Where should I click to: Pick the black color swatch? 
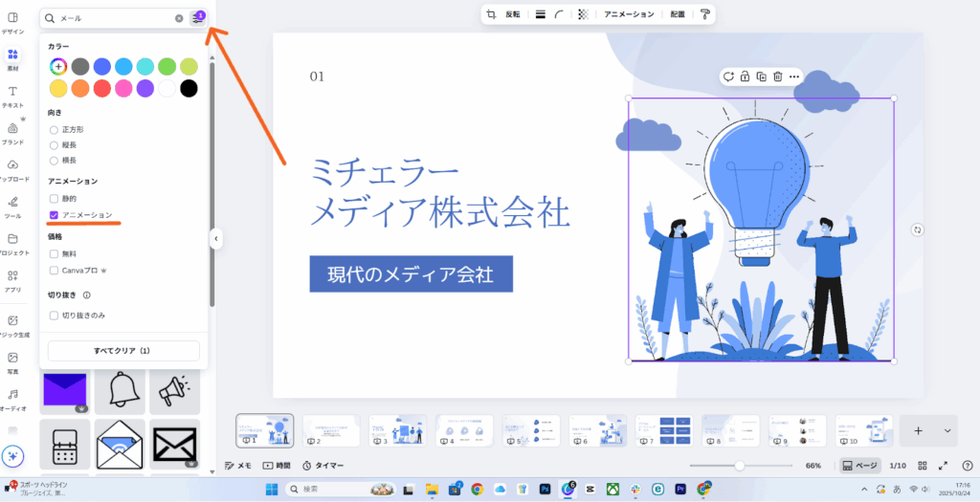(x=189, y=88)
